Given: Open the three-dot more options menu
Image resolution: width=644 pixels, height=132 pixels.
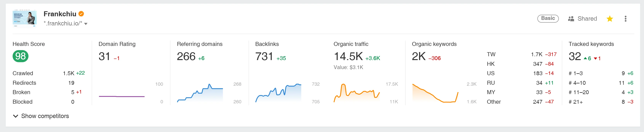Looking at the screenshot, I should click(625, 19).
